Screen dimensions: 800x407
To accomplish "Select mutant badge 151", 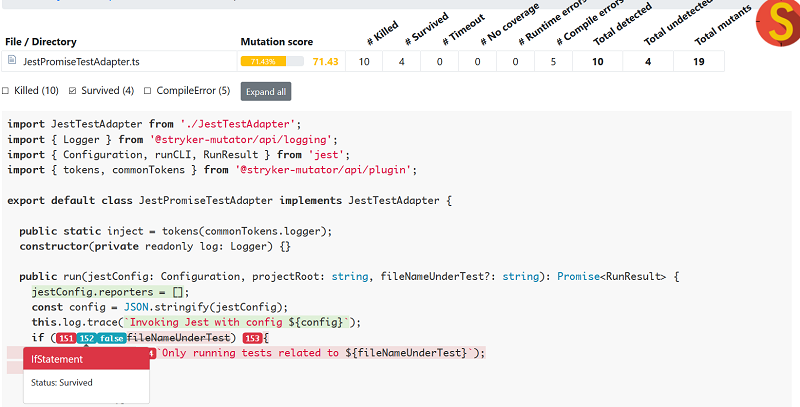I will pyautogui.click(x=66, y=338).
